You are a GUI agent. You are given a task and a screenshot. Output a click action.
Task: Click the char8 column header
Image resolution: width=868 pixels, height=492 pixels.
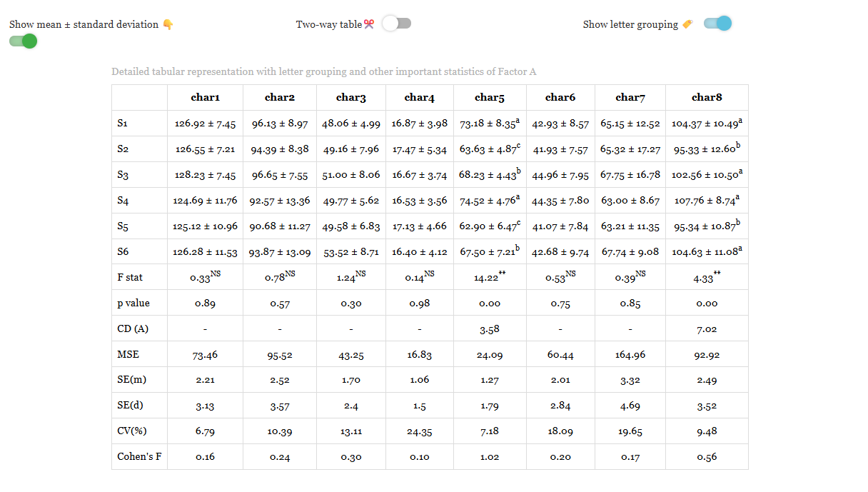tap(707, 97)
